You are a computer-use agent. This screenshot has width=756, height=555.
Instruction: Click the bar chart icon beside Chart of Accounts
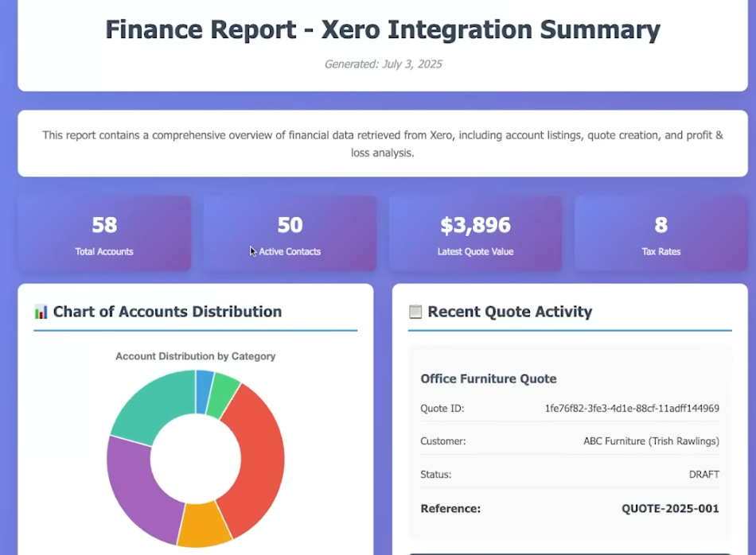41,312
